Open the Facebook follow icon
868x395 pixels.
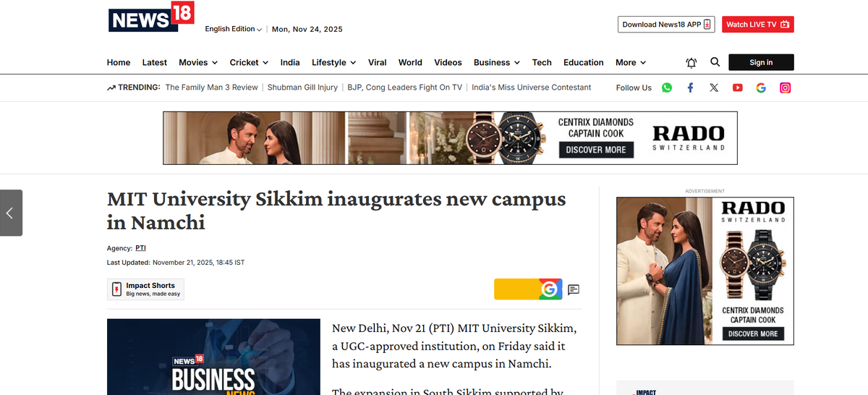tap(690, 88)
